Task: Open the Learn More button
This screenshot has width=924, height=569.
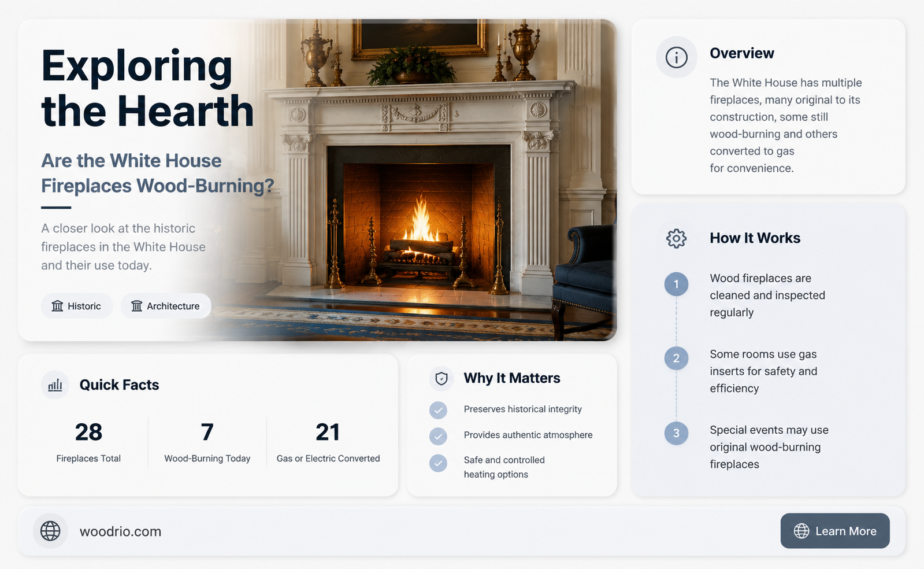Action: pos(835,531)
